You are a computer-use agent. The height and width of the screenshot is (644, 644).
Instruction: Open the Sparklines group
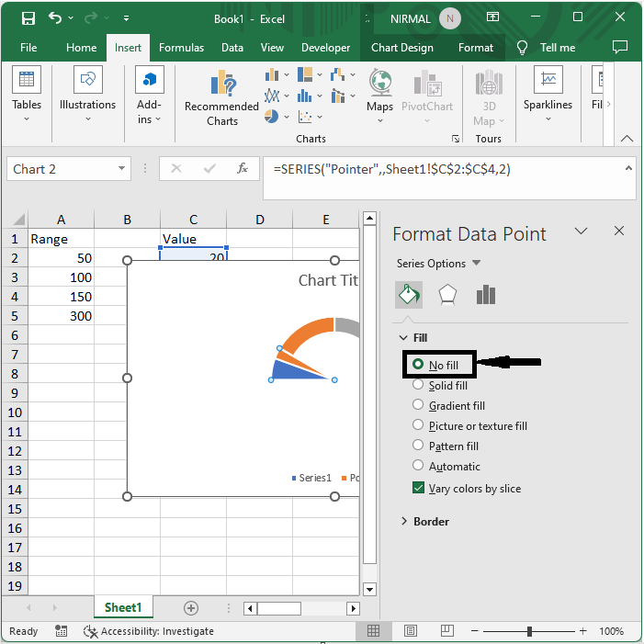click(x=548, y=95)
